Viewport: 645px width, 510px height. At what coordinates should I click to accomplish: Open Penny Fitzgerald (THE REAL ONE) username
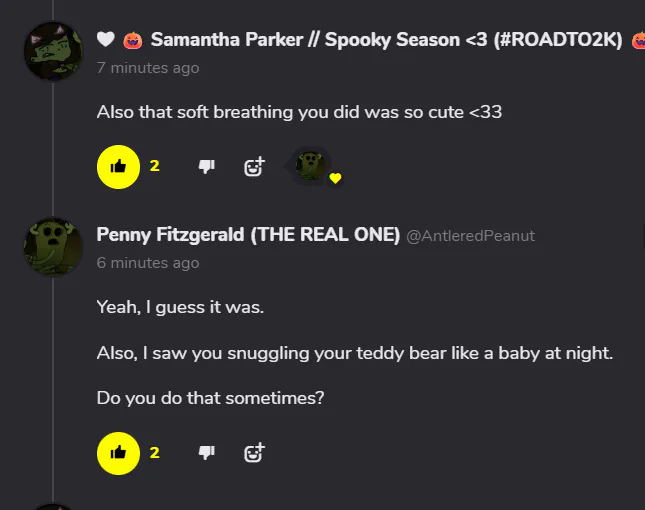(x=247, y=235)
